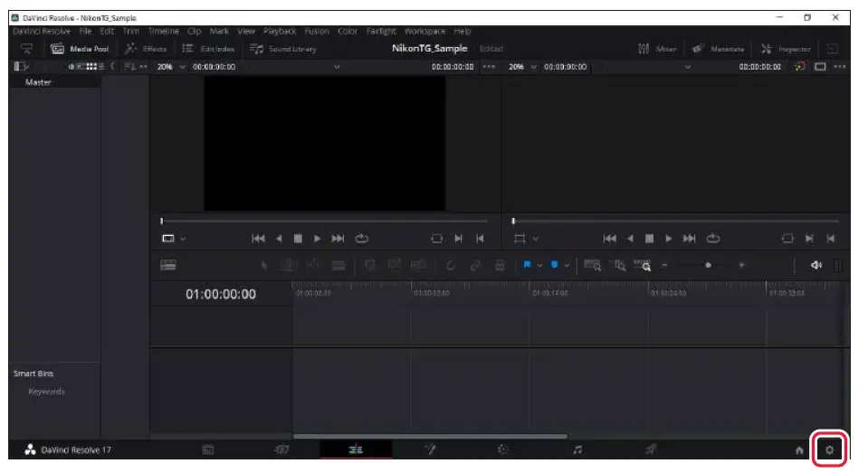This screenshot has width=868, height=473.
Task: Open the Color page icon
Action: click(503, 449)
